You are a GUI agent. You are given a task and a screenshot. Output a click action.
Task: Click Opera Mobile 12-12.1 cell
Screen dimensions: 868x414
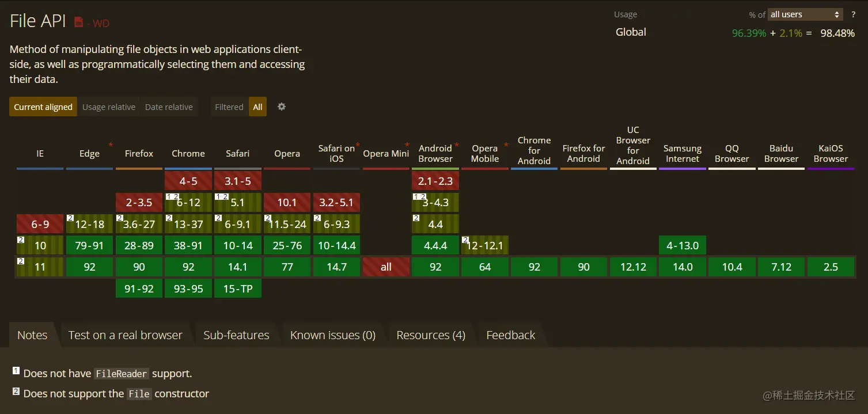(x=485, y=245)
